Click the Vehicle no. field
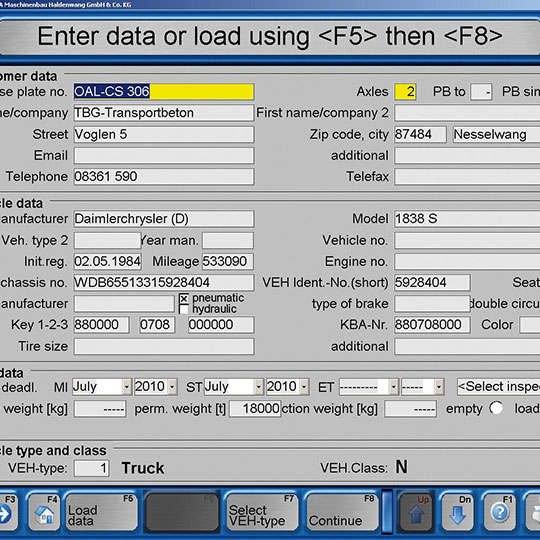 467,240
